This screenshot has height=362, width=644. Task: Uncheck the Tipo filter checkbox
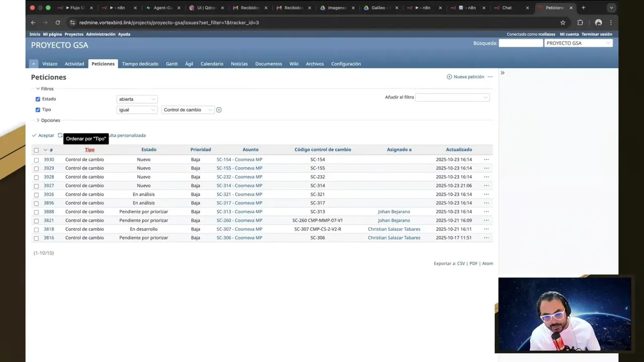[x=38, y=110]
